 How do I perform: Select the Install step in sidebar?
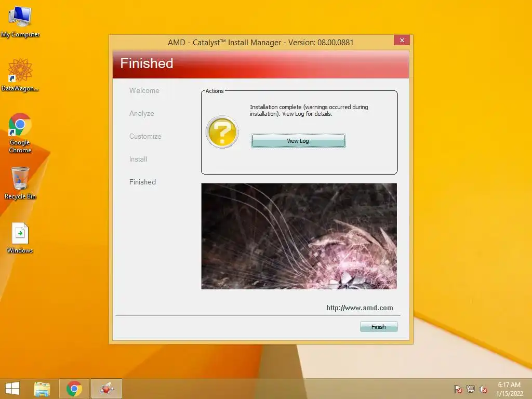coord(138,159)
